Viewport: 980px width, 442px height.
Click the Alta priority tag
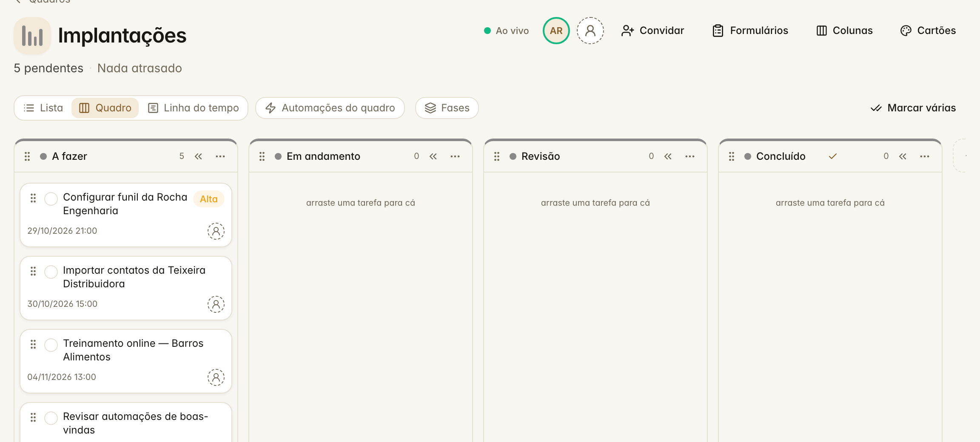(x=209, y=199)
